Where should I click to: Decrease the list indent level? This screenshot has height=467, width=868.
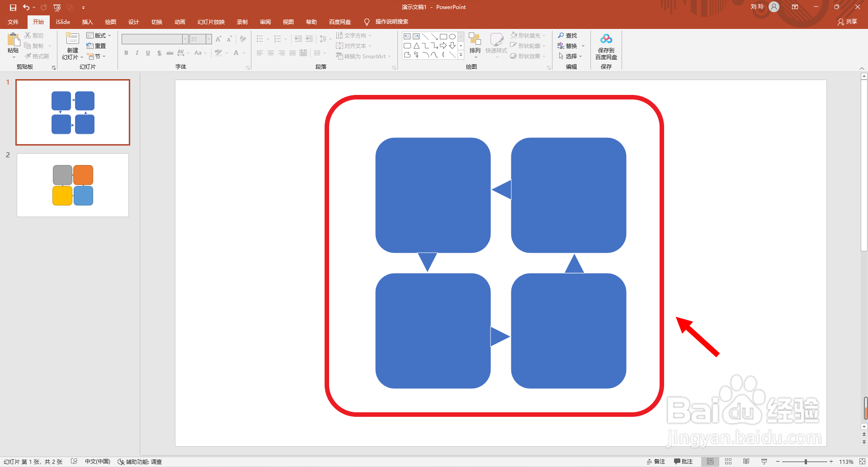[x=298, y=39]
